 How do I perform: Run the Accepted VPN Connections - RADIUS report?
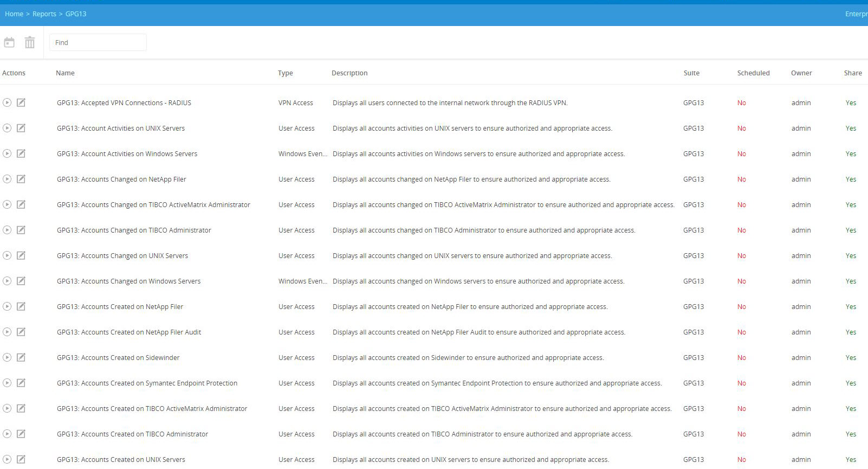[x=7, y=102]
